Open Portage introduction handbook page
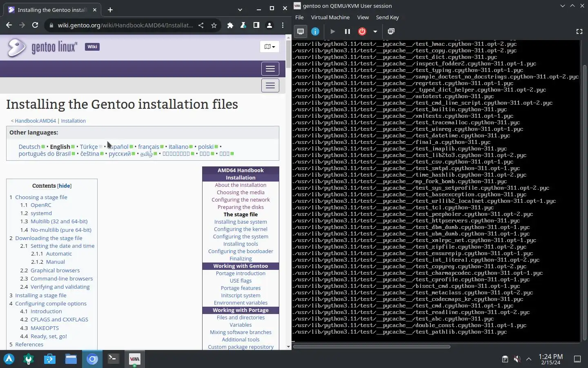 241,274
